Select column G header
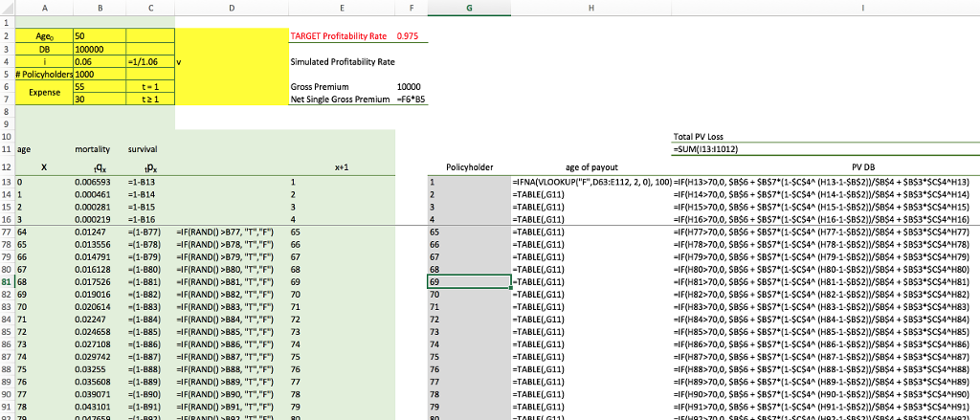980x420 pixels. pos(469,8)
